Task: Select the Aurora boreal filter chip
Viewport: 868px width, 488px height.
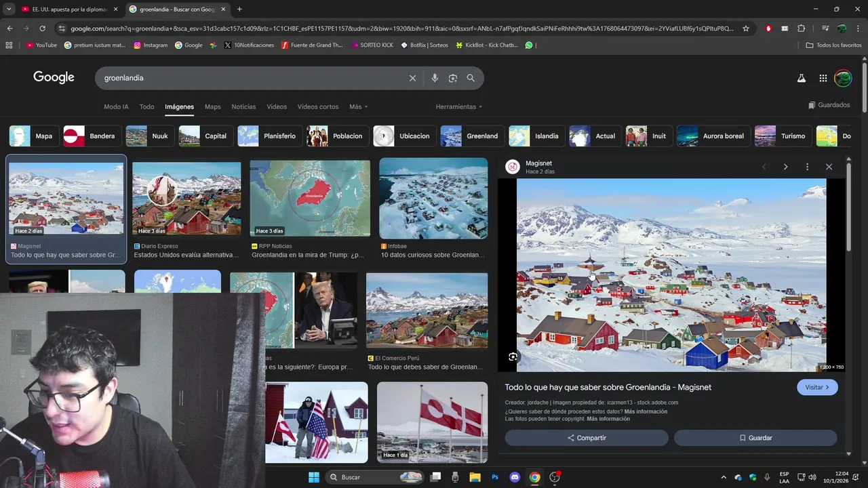Action: [x=712, y=136]
